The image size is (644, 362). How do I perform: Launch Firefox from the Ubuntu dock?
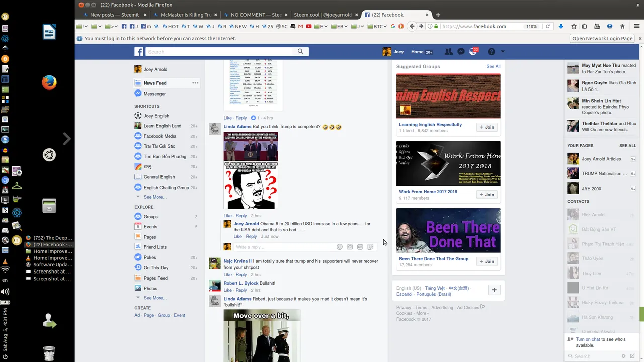[x=49, y=82]
